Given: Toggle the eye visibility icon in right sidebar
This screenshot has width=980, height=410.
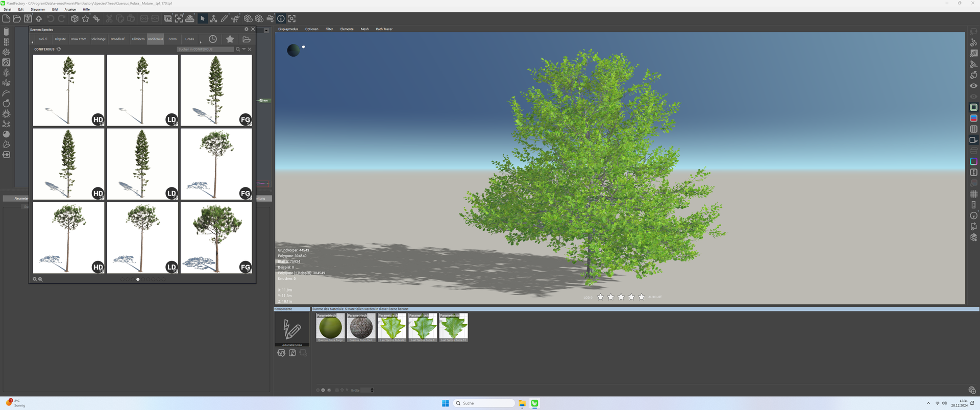Looking at the screenshot, I should tap(974, 86).
